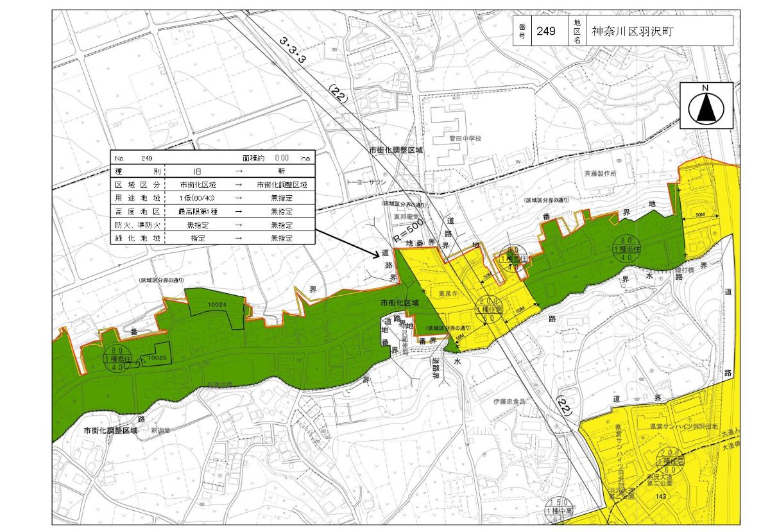Select the 高度地区 row in the legend table
Screen dimensions: 770x532
(212, 211)
